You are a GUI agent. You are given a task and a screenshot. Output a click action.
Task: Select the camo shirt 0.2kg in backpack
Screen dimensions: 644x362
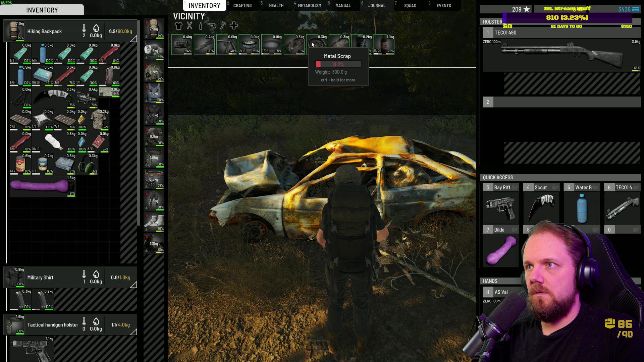[98, 119]
